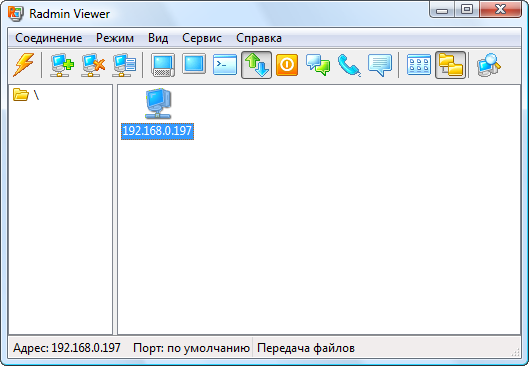Click the Delete connection icon with red X

point(93,65)
